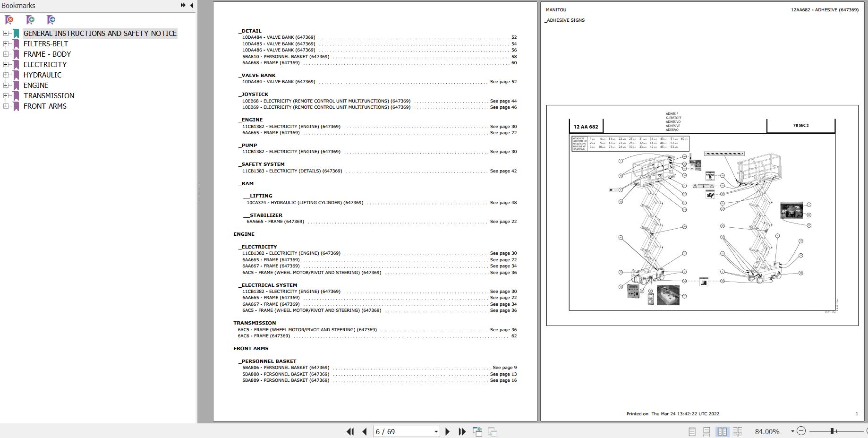The image size is (868, 438).
Task: Expand the ELECTRICITY bookmark
Action: click(x=6, y=64)
